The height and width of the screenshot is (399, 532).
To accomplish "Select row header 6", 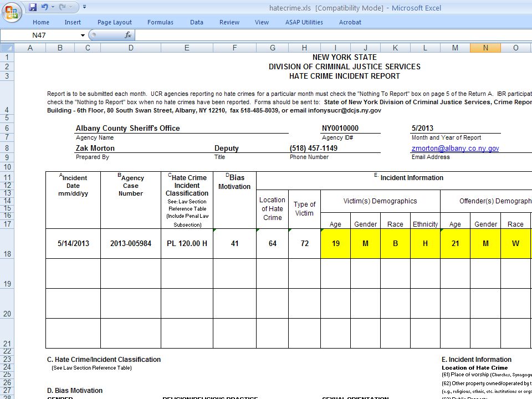I will coord(7,128).
